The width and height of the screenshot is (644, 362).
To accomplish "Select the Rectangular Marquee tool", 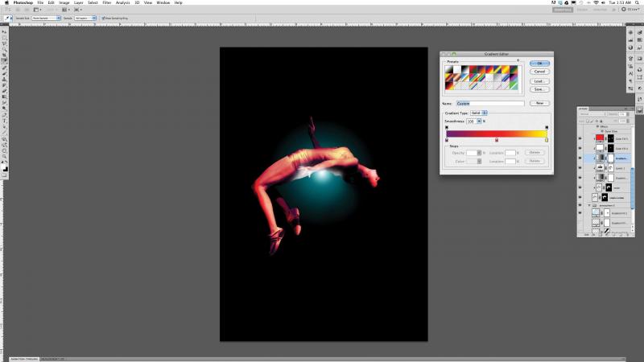I will click(x=4, y=38).
